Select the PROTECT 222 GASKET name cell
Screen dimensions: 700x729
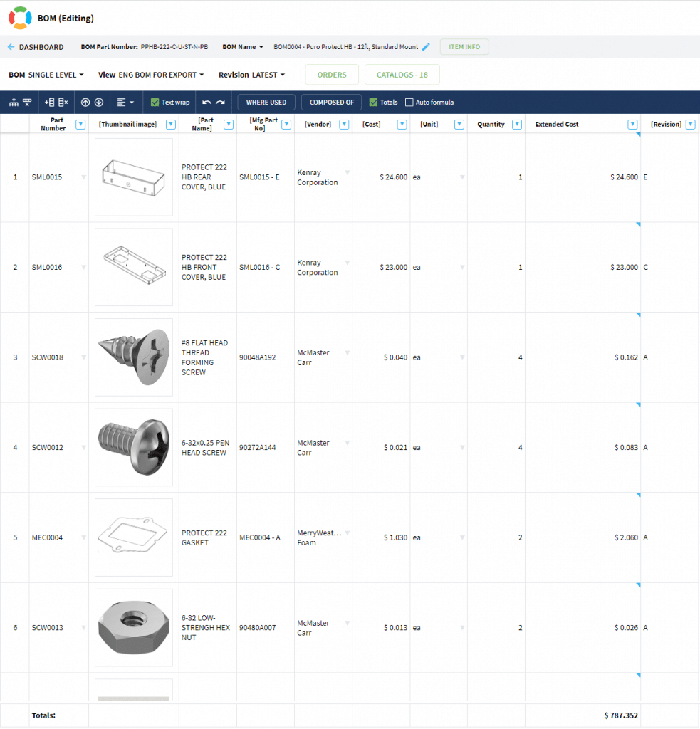pyautogui.click(x=208, y=537)
